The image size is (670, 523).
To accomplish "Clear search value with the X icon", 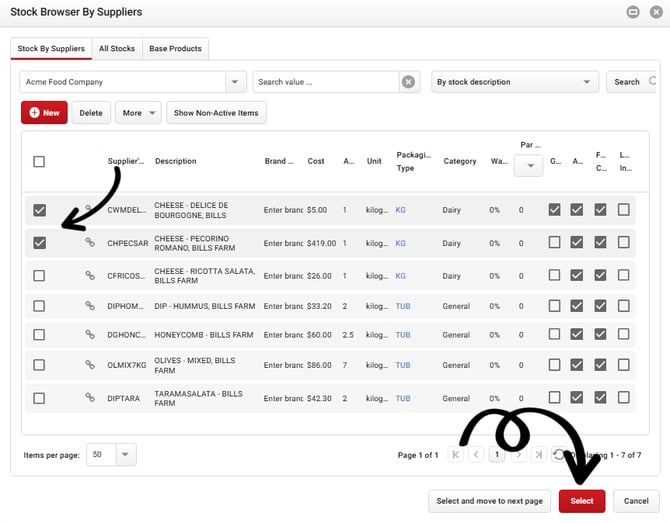I will [x=408, y=82].
